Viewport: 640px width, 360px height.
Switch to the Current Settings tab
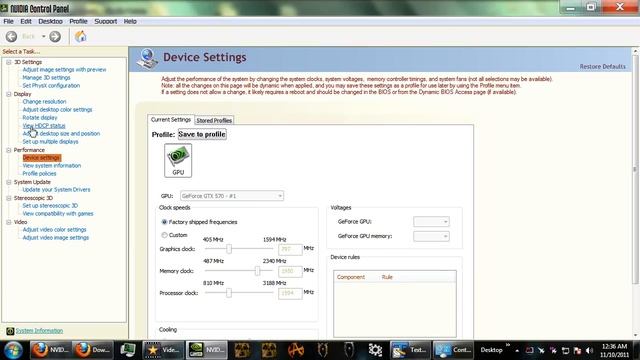[171, 120]
